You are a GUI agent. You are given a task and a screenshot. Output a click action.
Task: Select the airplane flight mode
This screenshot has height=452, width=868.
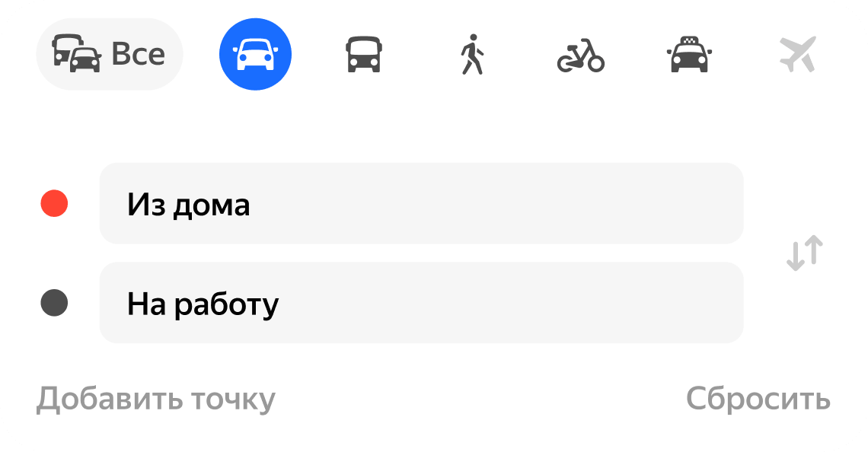[797, 55]
